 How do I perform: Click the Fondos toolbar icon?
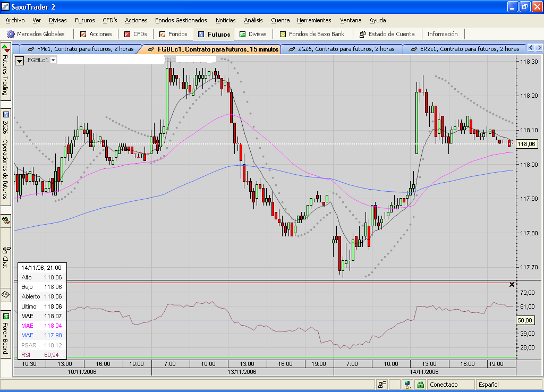pos(162,34)
